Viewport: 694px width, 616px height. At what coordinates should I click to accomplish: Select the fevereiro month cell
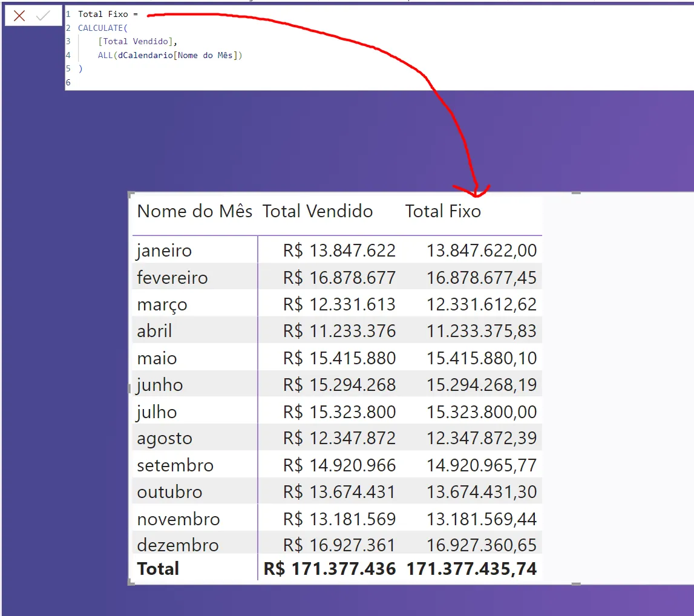[172, 278]
